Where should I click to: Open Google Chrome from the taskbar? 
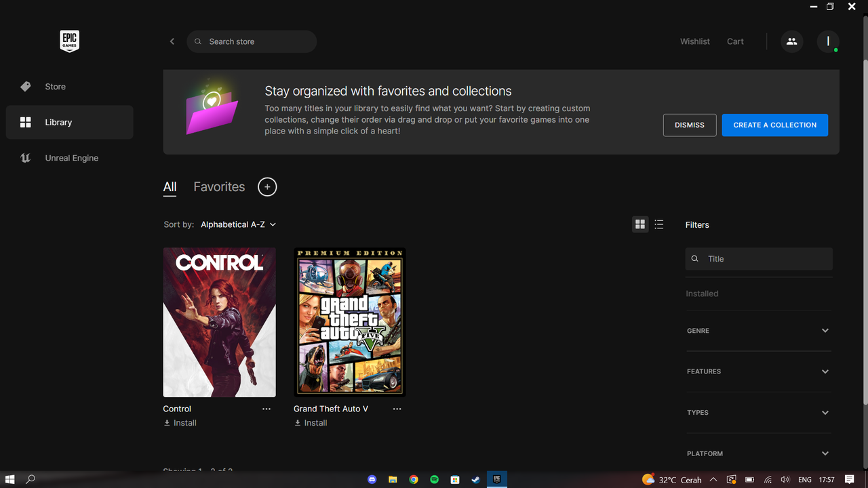coord(414,479)
